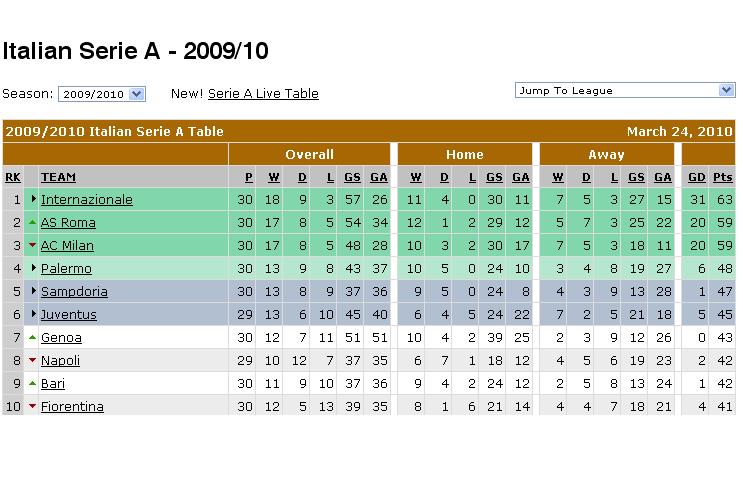Open the Palermo team link
This screenshot has height=480, width=743.
point(66,268)
